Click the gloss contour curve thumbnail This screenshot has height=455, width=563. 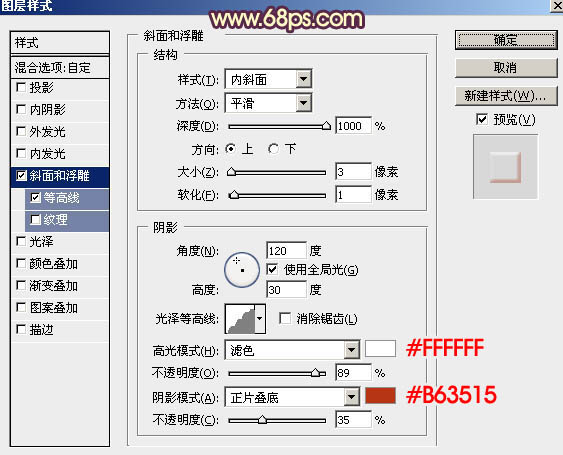pos(240,319)
